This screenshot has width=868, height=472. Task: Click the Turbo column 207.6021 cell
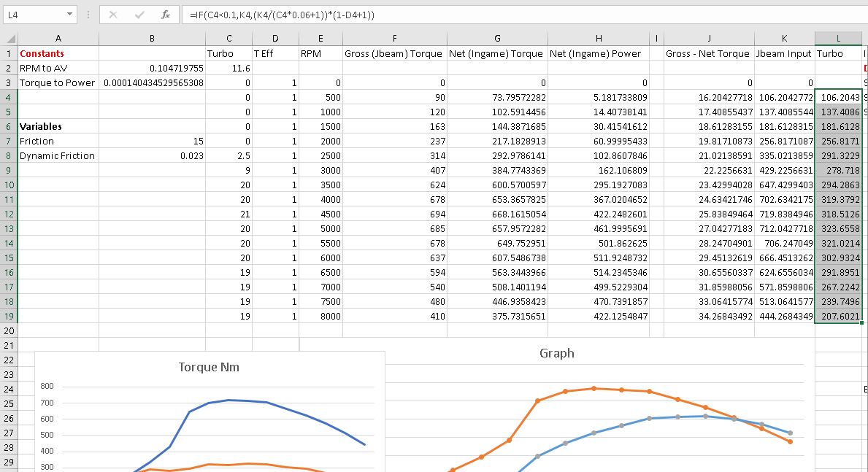click(x=838, y=317)
